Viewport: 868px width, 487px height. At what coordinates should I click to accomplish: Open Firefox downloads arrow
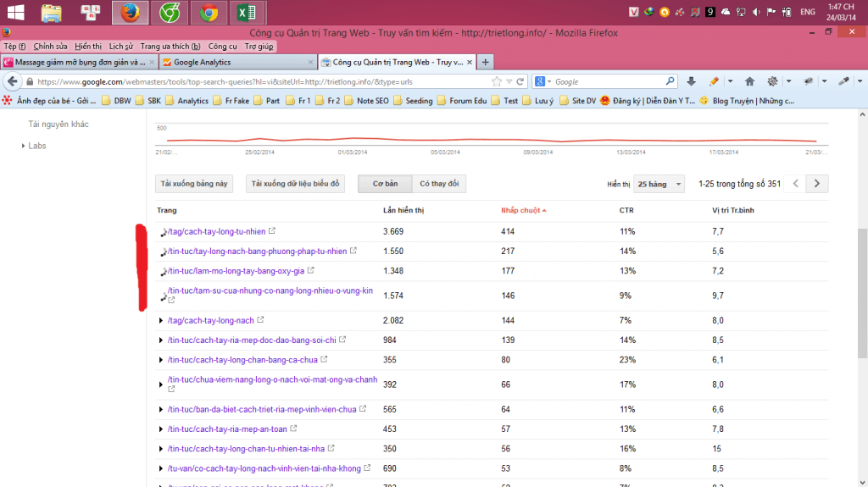[691, 81]
